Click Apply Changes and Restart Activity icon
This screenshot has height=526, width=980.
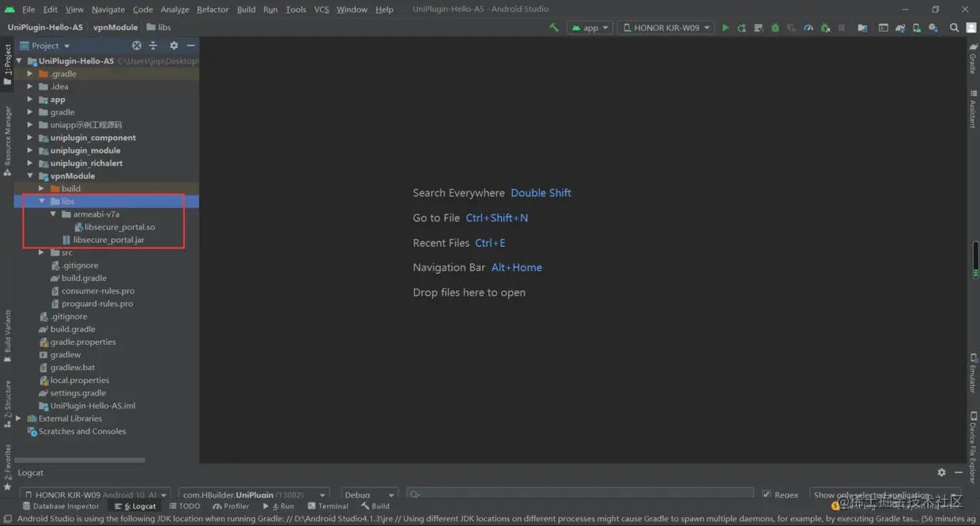click(x=742, y=28)
